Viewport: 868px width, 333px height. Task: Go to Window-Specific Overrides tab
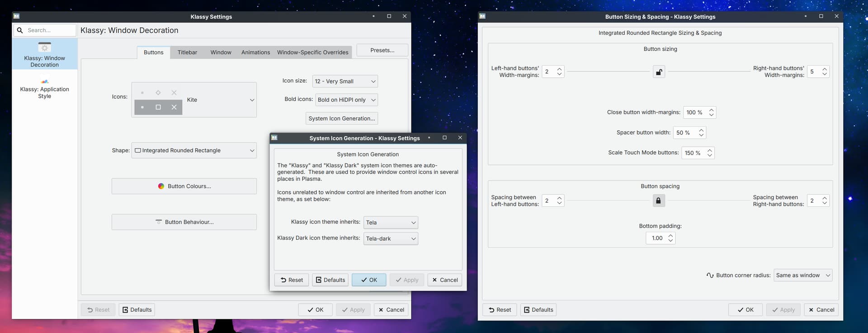coord(313,52)
